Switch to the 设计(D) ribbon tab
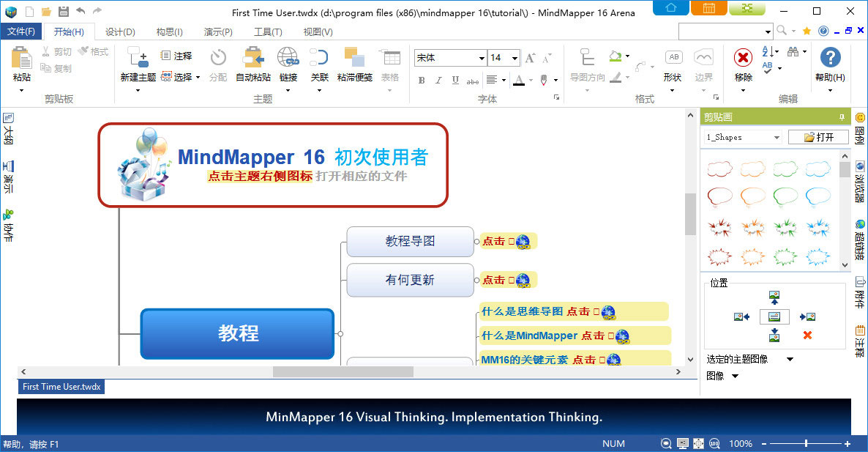 (x=120, y=32)
